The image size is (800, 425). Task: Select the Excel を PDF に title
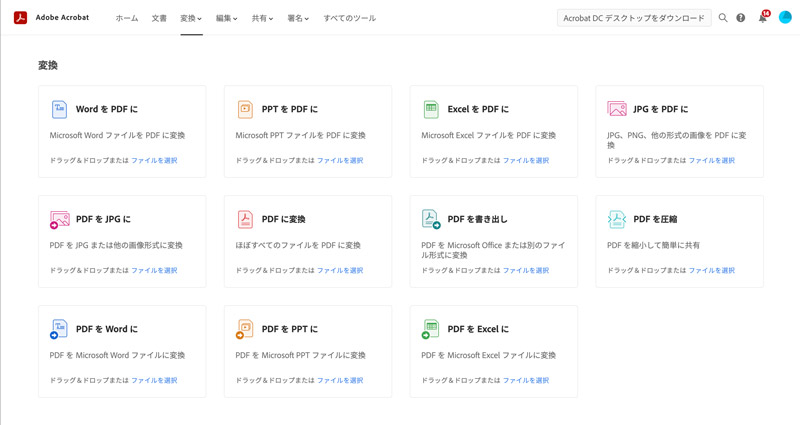click(x=478, y=109)
